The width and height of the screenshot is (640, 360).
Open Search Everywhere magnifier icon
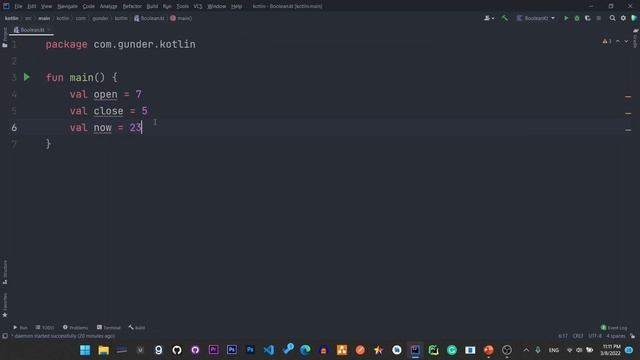tap(612, 18)
